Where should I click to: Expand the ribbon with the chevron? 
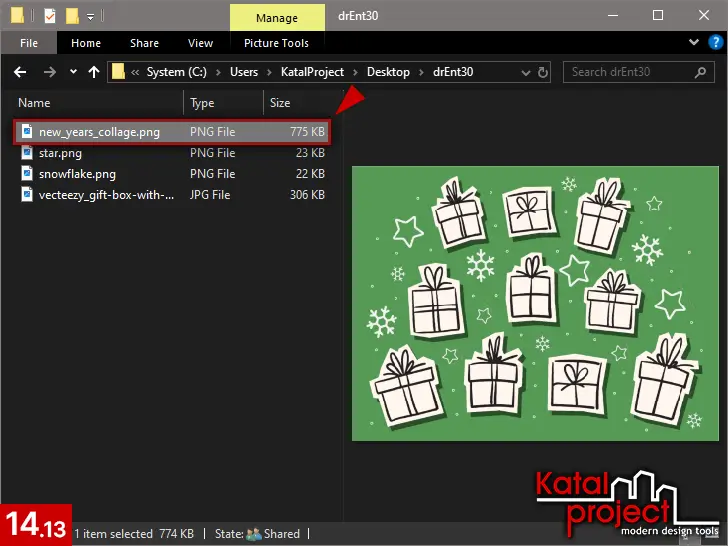click(693, 43)
